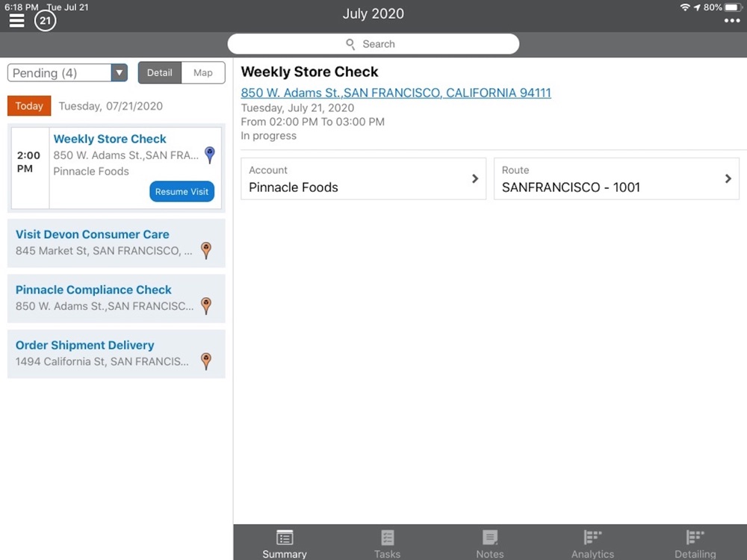Tap the orange pin beside Pinnacle Compliance Check
Screen dimensions: 747x560
pyautogui.click(x=206, y=305)
